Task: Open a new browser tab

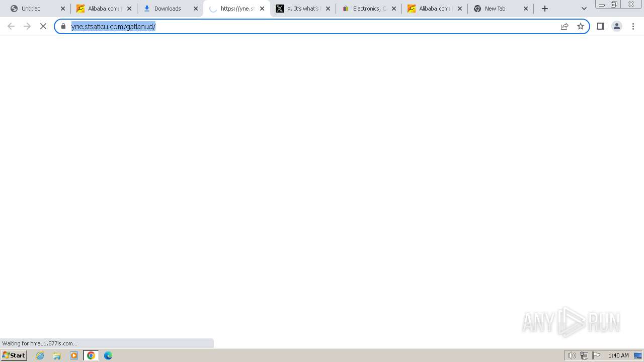Action: (x=545, y=9)
